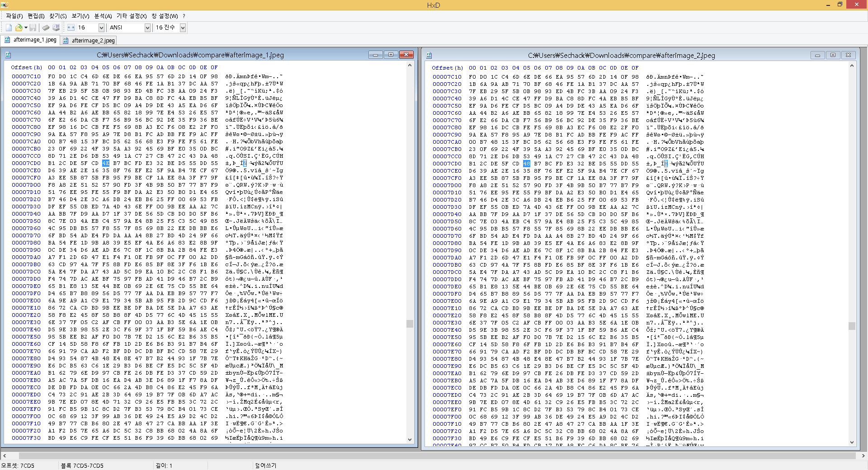This screenshot has height=470, width=868.
Task: Expand the bytes per row dropdown arrow
Action: pos(101,28)
